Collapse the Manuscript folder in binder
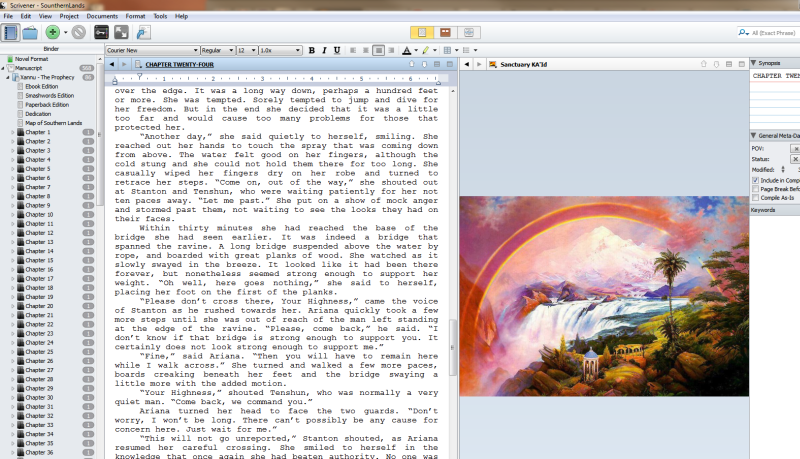 [3, 68]
